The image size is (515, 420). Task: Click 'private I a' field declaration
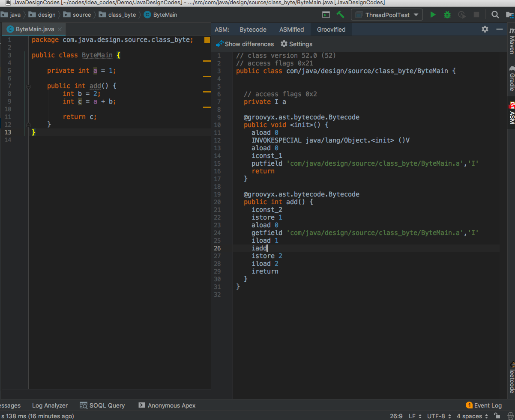pos(265,102)
